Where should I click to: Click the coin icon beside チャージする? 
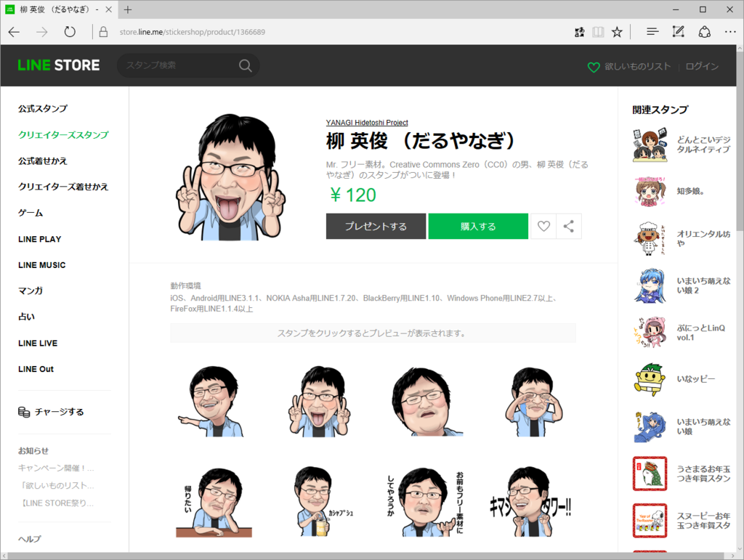[x=25, y=412]
